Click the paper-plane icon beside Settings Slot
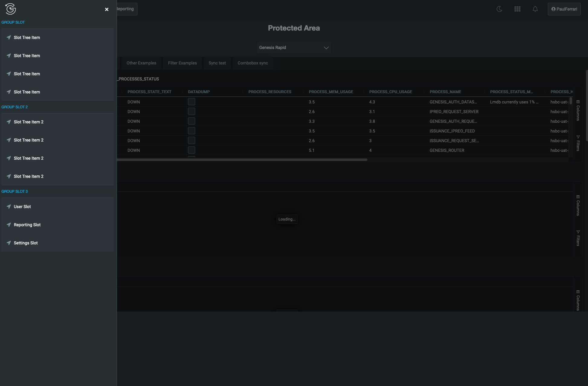The width and height of the screenshot is (588, 386). (x=9, y=243)
